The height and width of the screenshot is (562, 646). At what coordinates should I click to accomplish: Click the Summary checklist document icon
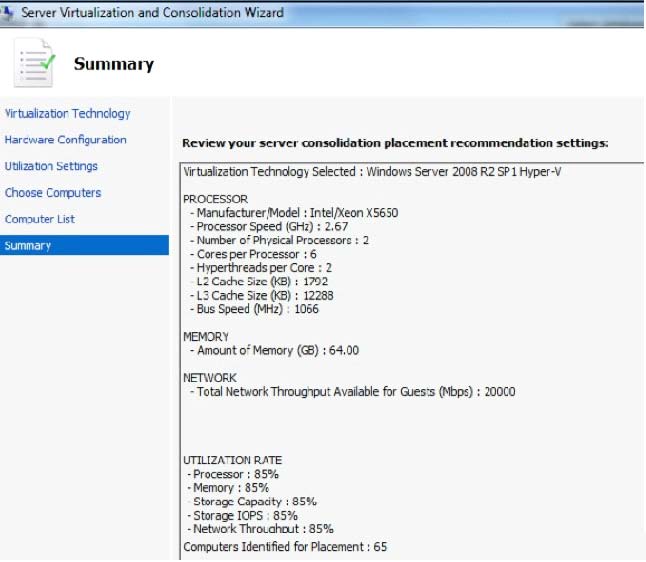point(34,62)
